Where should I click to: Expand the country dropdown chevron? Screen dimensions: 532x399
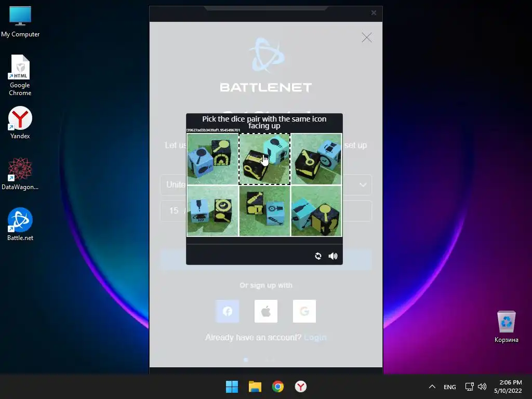(x=363, y=185)
